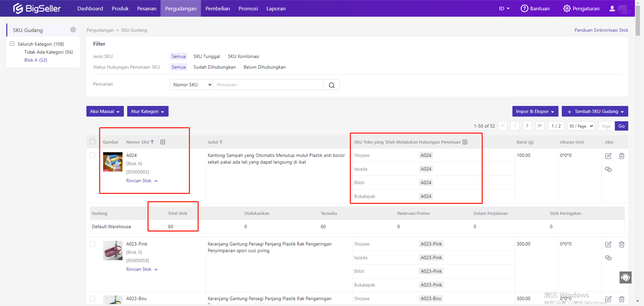Open SKU Gudang sidebar settings gear

coord(73,30)
